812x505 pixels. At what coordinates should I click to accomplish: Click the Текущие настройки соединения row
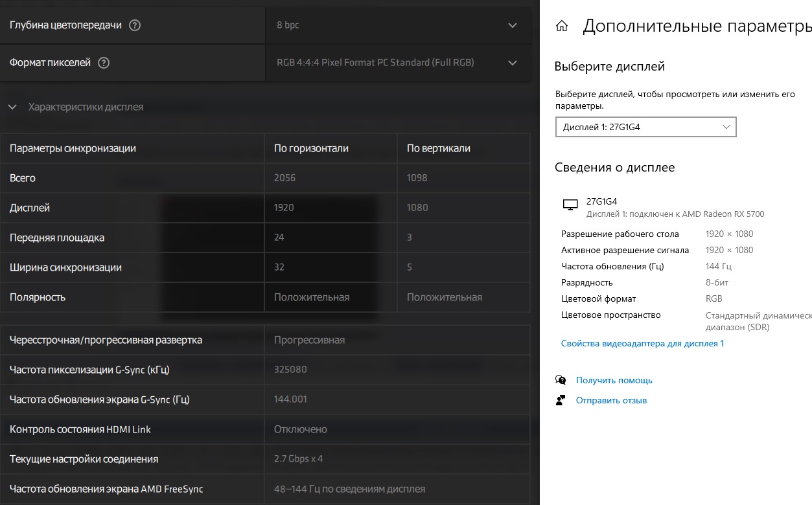pyautogui.click(x=84, y=459)
